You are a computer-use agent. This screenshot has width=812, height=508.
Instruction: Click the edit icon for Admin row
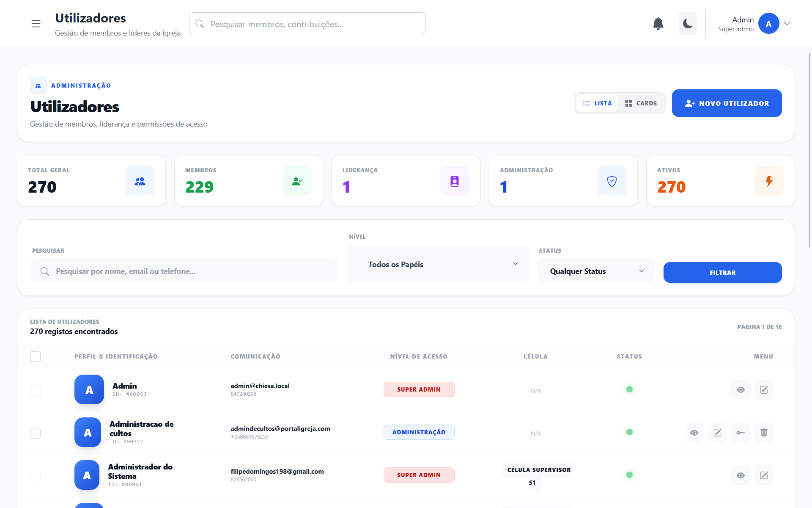764,390
